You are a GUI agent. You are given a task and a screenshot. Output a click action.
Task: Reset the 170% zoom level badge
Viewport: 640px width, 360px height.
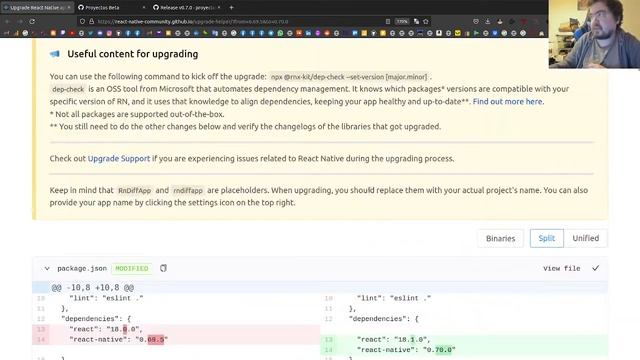pos(402,21)
